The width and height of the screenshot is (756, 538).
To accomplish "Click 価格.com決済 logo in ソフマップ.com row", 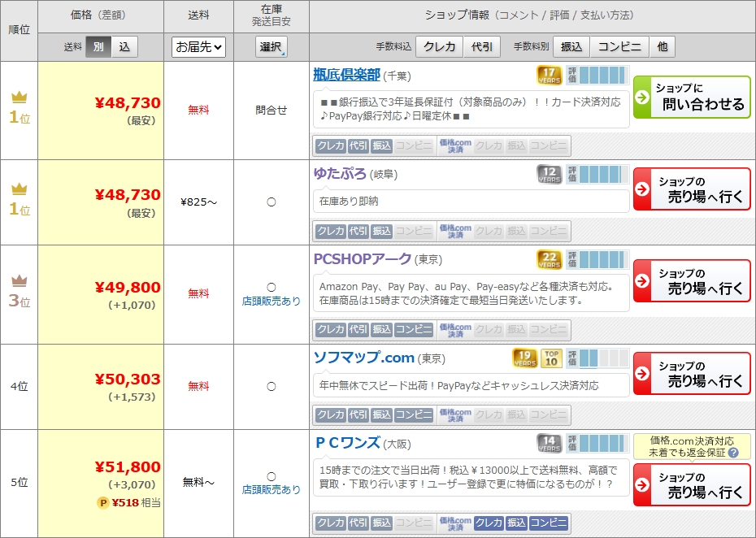I will (455, 414).
